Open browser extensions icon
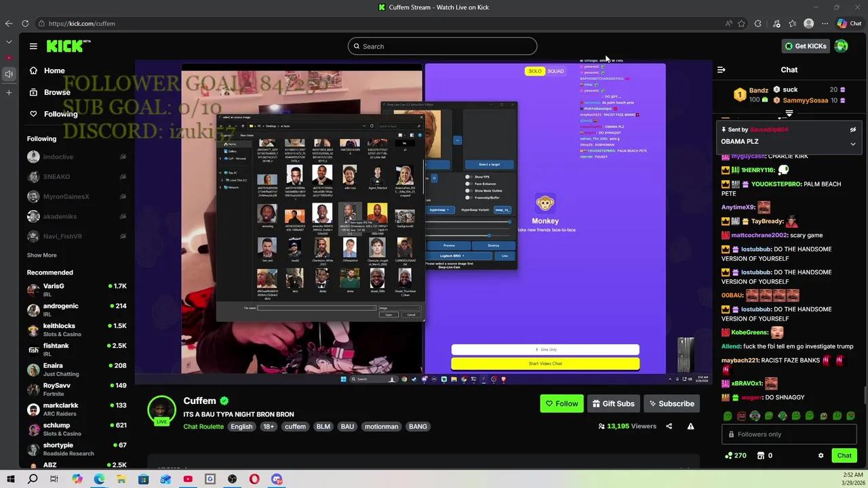Screen dimensions: 868x488 pos(758,23)
